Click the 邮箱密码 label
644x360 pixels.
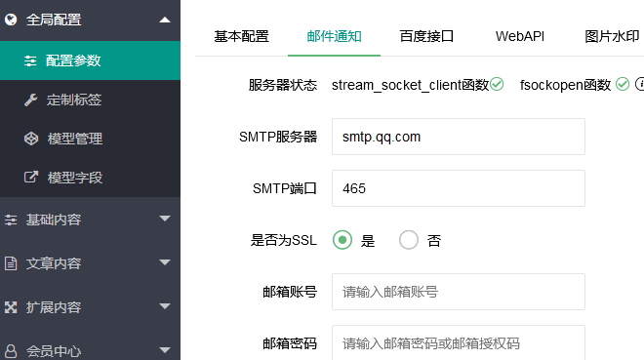(x=290, y=343)
